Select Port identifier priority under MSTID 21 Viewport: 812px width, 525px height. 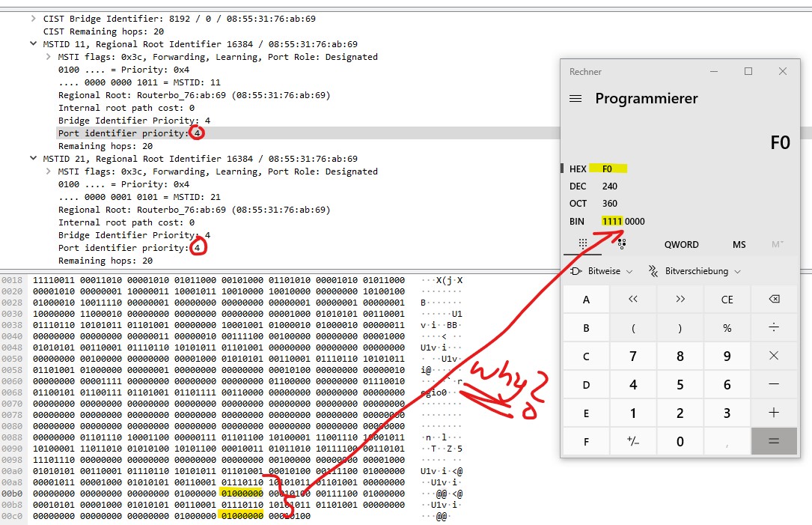tap(129, 248)
